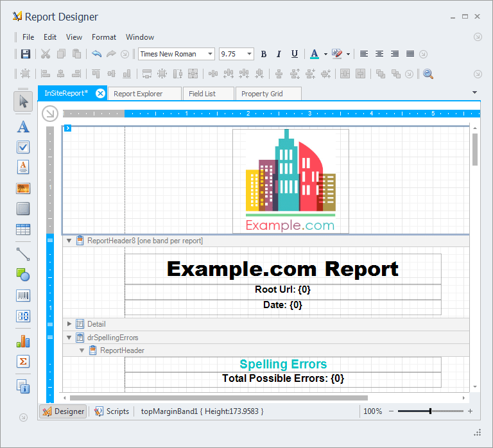Click the Cut scissors icon
The image size is (493, 448).
(x=46, y=54)
